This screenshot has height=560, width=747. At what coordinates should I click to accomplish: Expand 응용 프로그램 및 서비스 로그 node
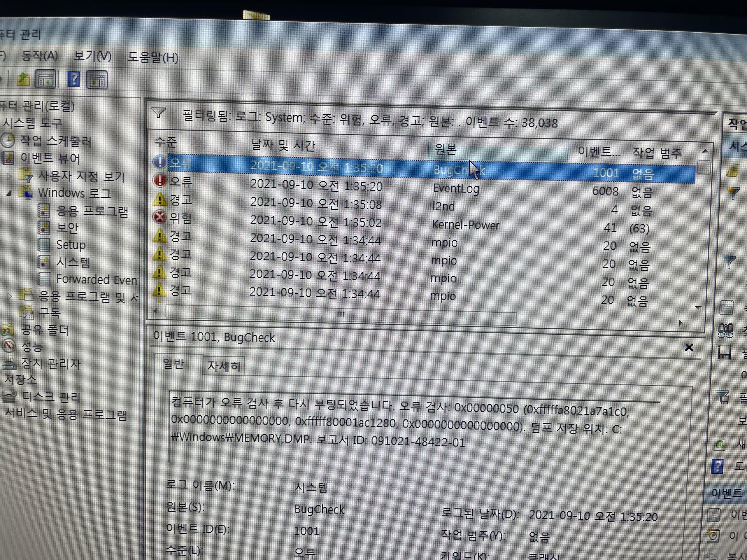click(10, 296)
